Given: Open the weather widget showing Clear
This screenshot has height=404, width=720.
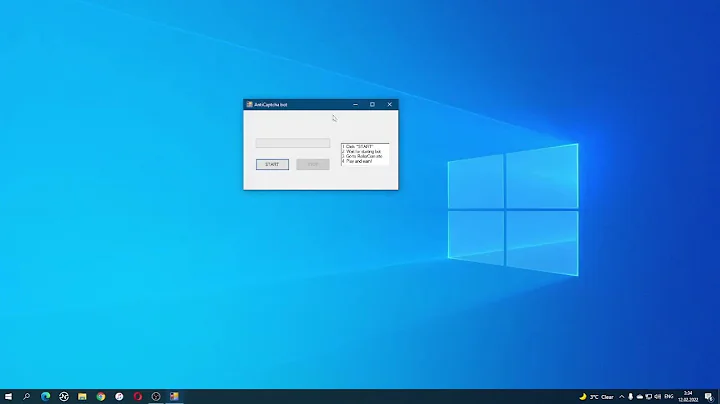Looking at the screenshot, I should [596, 397].
